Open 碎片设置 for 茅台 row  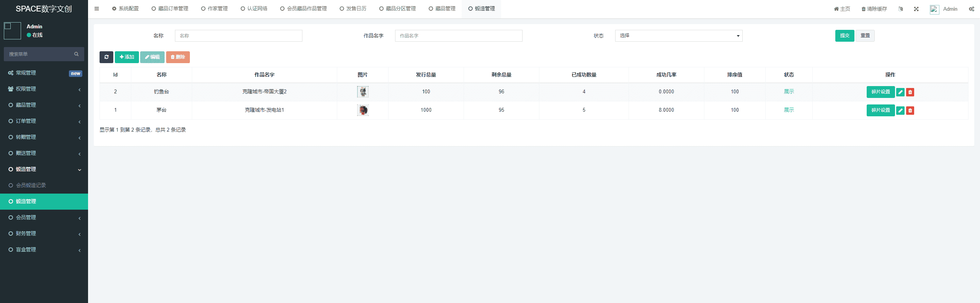pyautogui.click(x=880, y=110)
